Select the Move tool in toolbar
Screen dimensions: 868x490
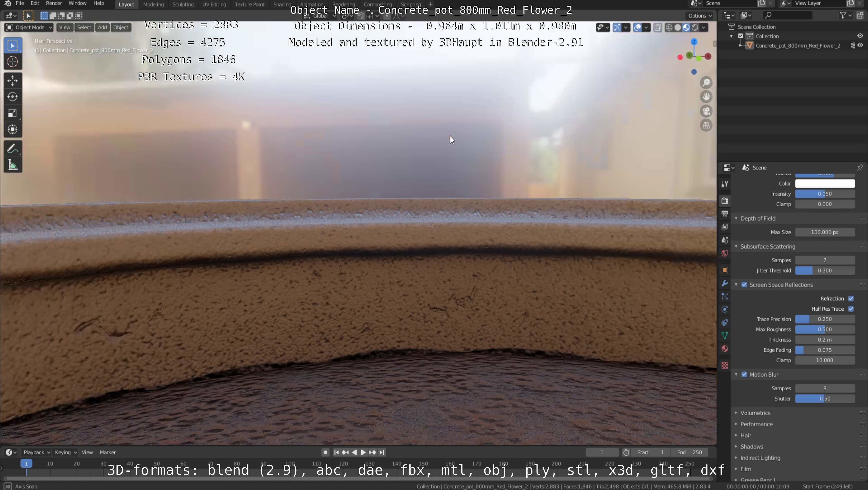[13, 81]
